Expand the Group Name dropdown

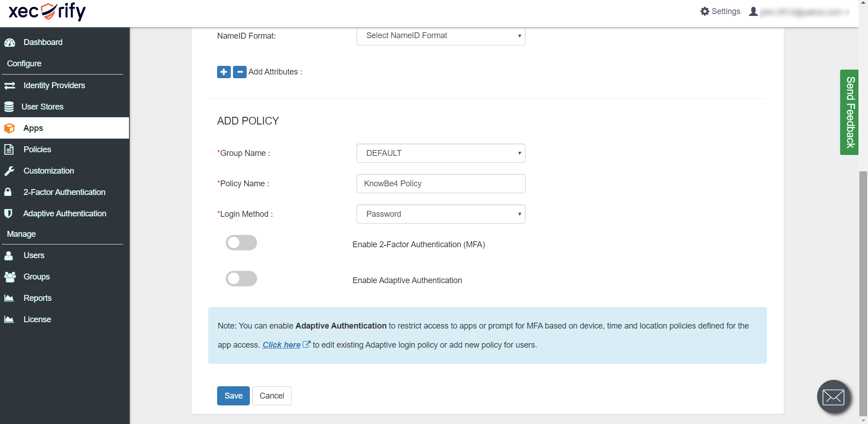pos(441,153)
